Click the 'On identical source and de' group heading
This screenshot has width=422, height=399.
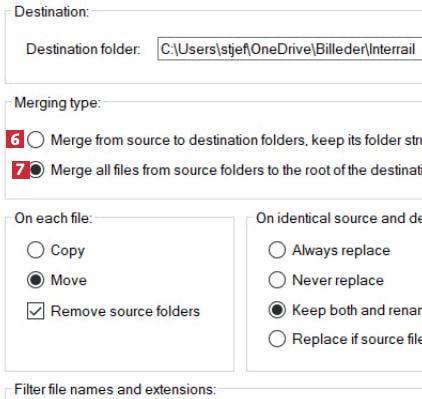click(339, 218)
